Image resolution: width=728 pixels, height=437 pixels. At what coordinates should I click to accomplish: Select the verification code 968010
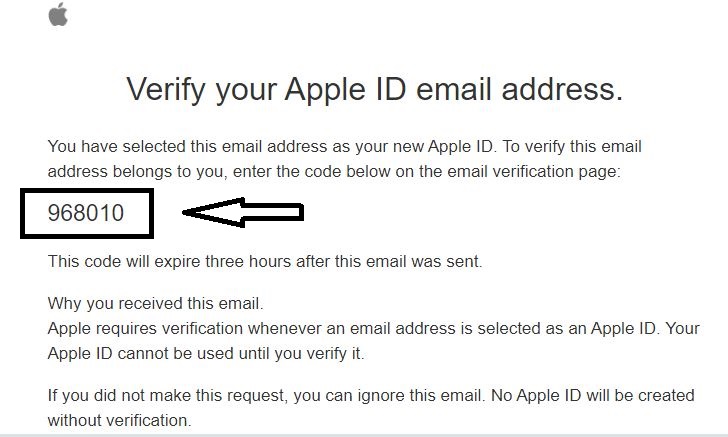point(86,212)
